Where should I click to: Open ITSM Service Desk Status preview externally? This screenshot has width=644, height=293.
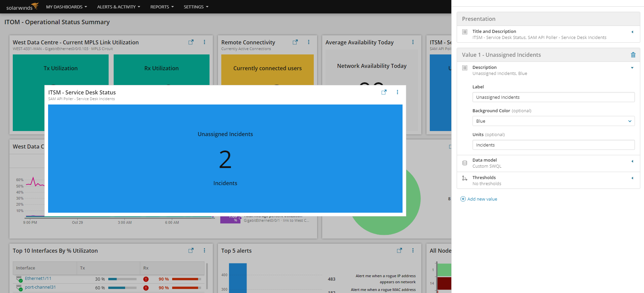pyautogui.click(x=384, y=92)
